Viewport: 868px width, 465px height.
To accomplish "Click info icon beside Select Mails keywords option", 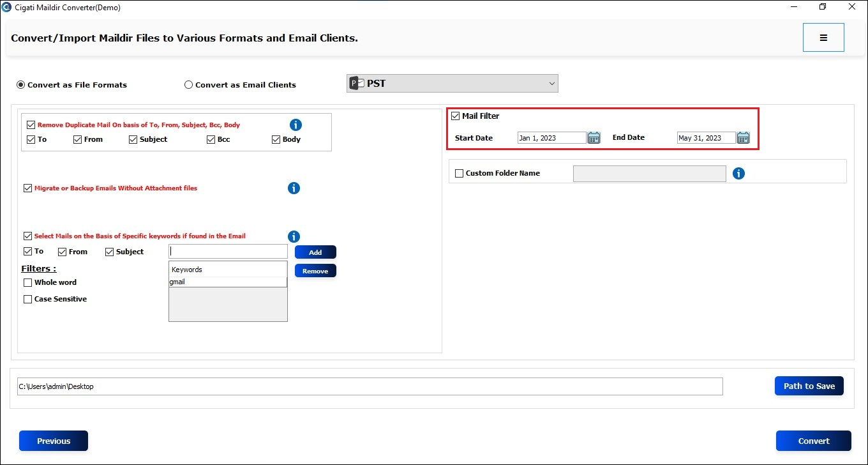I will 294,236.
